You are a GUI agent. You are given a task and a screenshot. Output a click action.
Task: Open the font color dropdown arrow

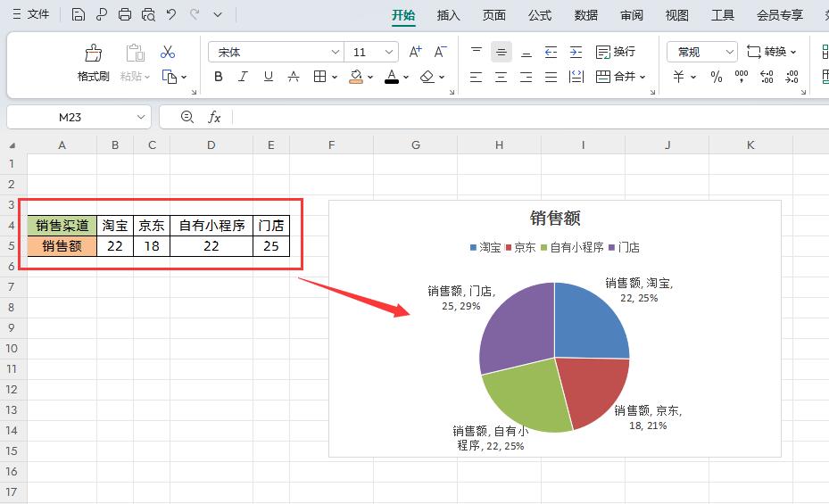tap(405, 77)
